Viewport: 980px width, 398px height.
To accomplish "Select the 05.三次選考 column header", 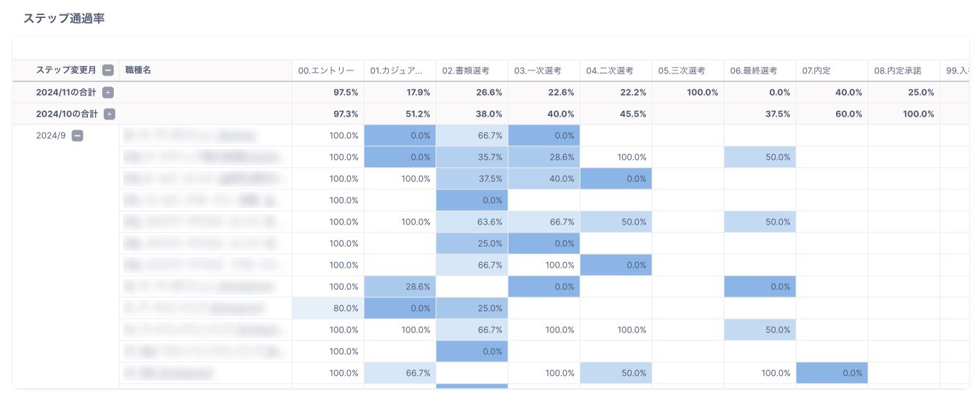I will click(682, 71).
